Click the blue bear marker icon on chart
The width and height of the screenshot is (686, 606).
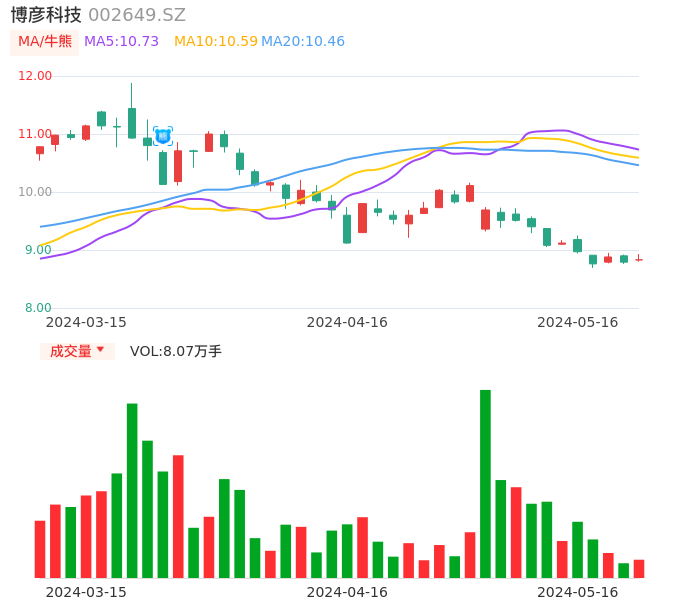[163, 136]
